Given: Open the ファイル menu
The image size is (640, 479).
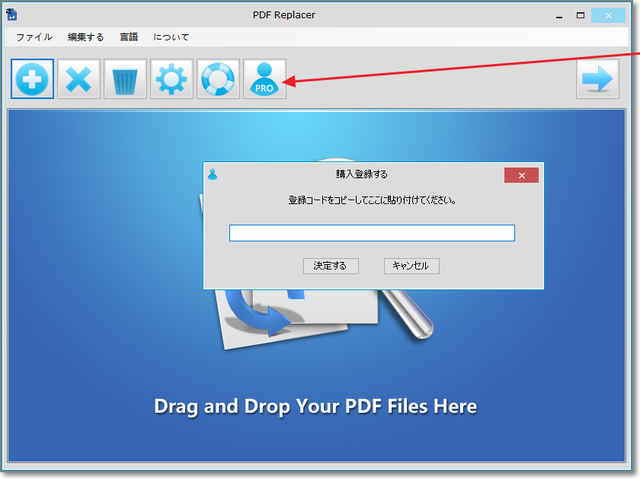Looking at the screenshot, I should click(x=34, y=37).
